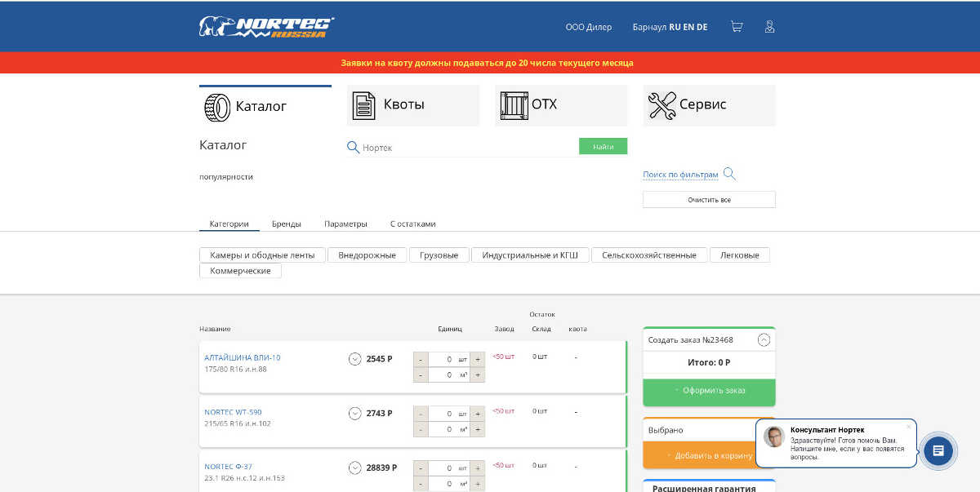Expand details for NORTEC WT-590 price chevron
Viewport: 980px width, 492px height.
click(x=354, y=414)
